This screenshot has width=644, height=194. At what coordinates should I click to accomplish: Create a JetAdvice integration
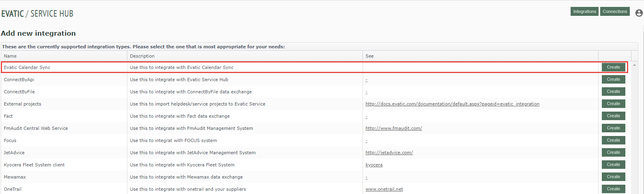point(613,153)
